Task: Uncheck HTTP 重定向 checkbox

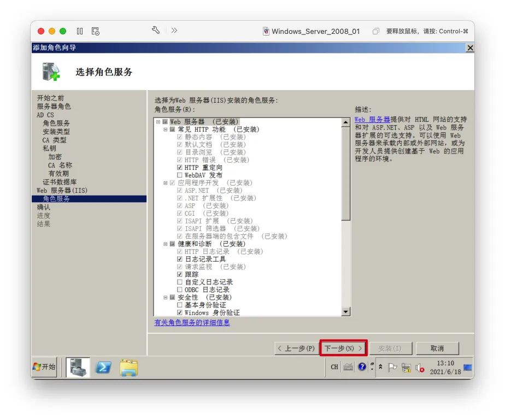Action: point(180,167)
